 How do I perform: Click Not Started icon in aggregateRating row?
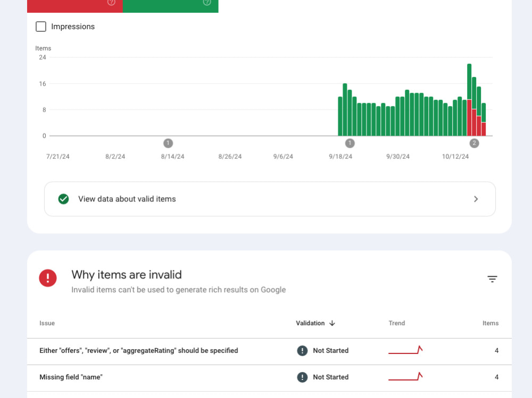(x=302, y=351)
